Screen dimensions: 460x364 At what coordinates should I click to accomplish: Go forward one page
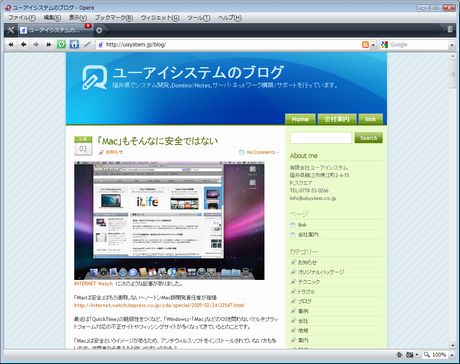36,44
